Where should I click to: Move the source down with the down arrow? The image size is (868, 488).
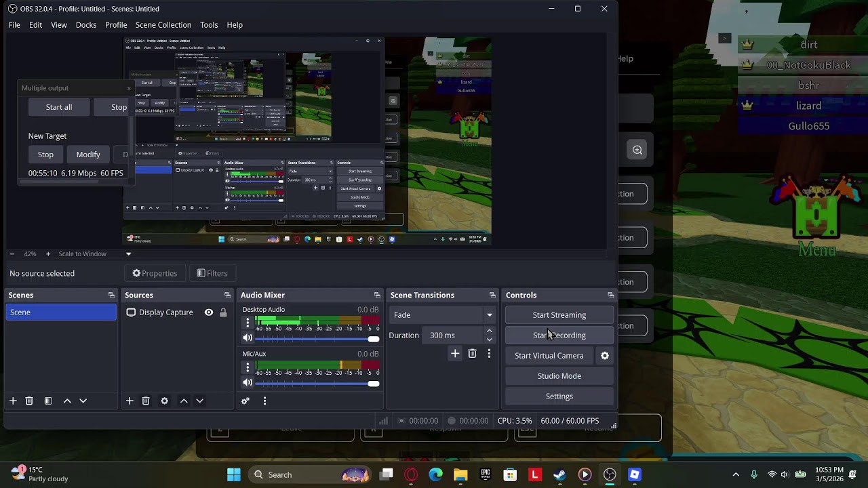(x=200, y=401)
